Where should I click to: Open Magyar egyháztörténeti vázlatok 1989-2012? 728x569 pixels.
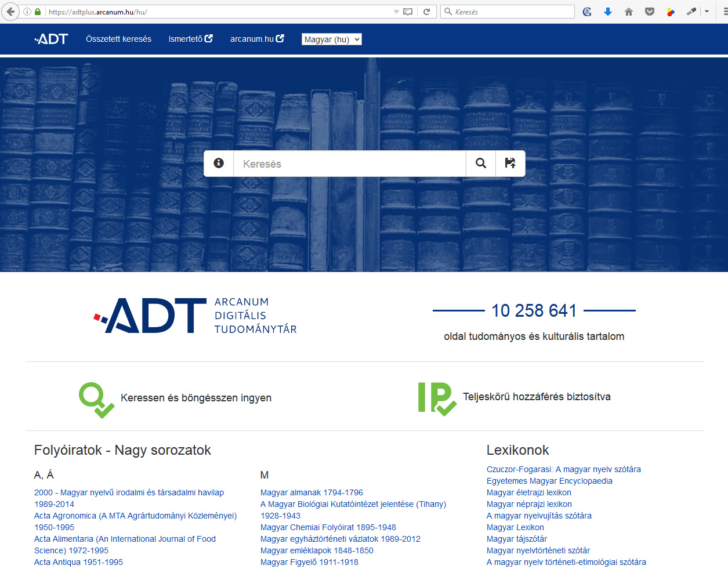click(x=341, y=539)
